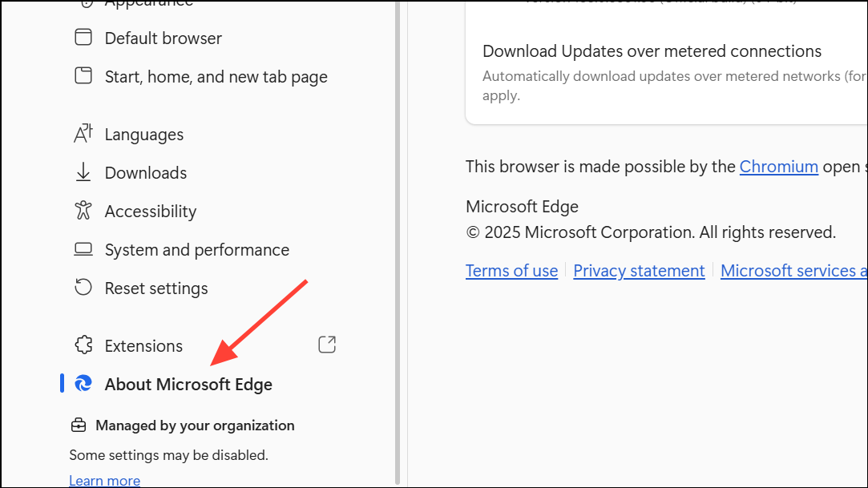Click the Edge logo beside About
868x488 pixels.
click(83, 384)
